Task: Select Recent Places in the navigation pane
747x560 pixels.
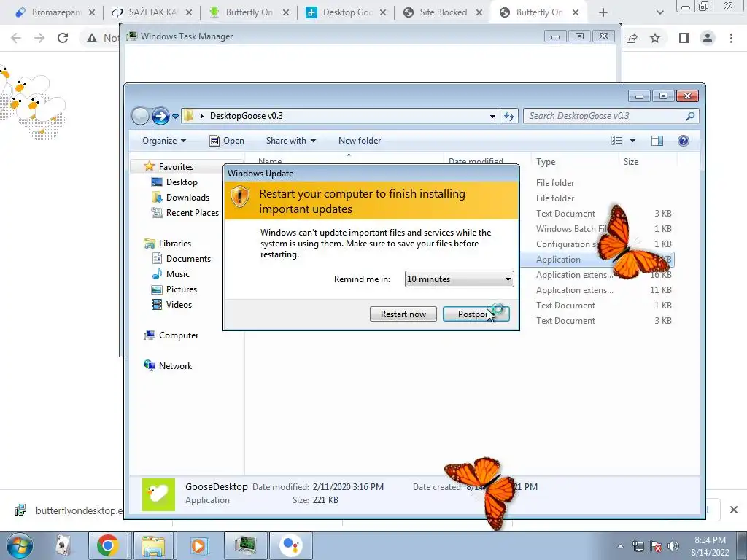Action: coord(192,212)
